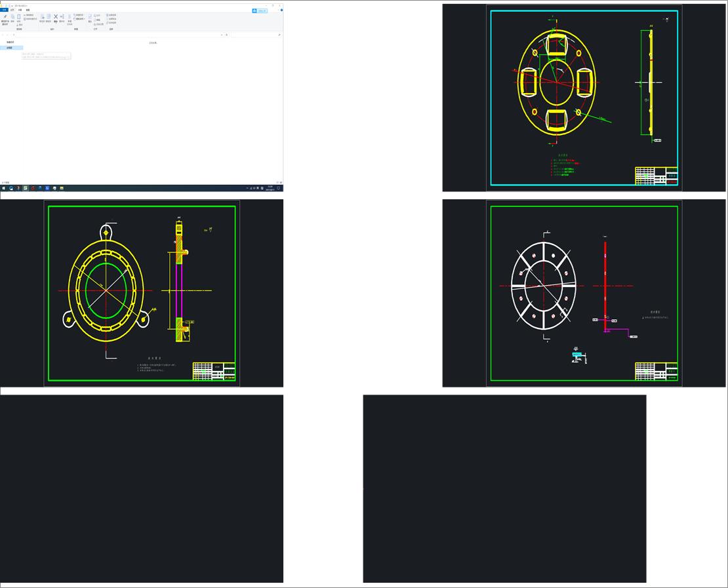Click the New folder icon in Explorer ribbon

click(70, 20)
